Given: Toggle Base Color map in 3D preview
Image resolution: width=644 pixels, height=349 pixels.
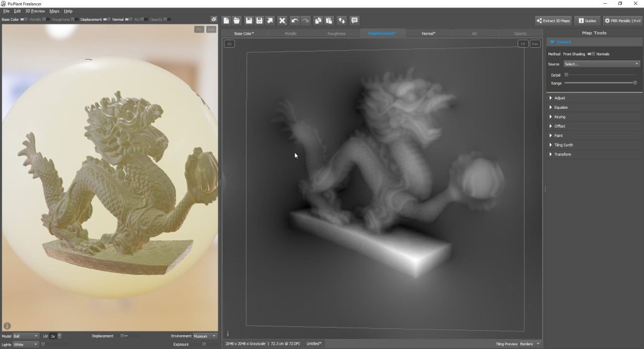Looking at the screenshot, I should click(x=23, y=19).
